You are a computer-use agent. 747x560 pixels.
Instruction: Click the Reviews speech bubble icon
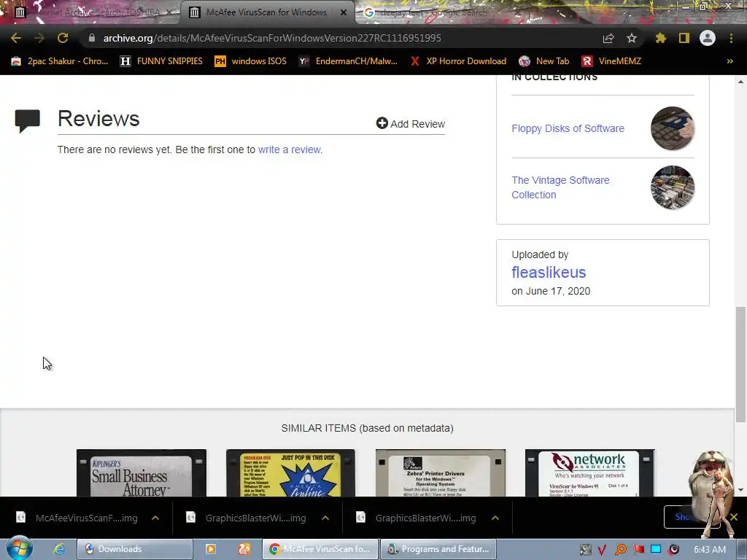(28, 120)
